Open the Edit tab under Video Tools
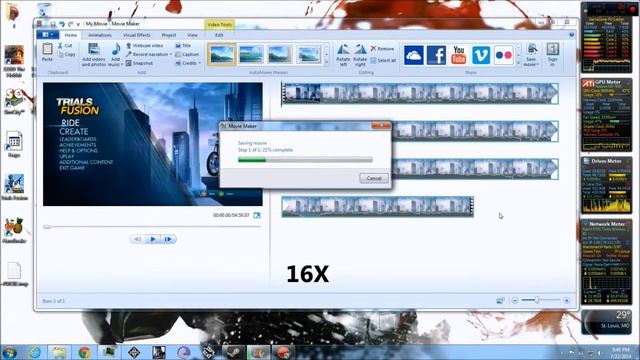 219,35
